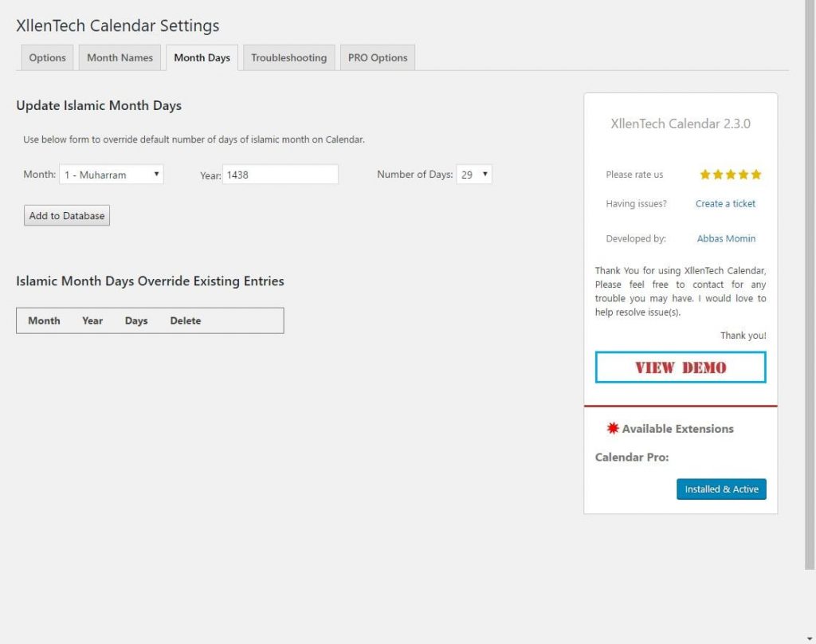Open the Abbas Momin developer link

coord(726,238)
